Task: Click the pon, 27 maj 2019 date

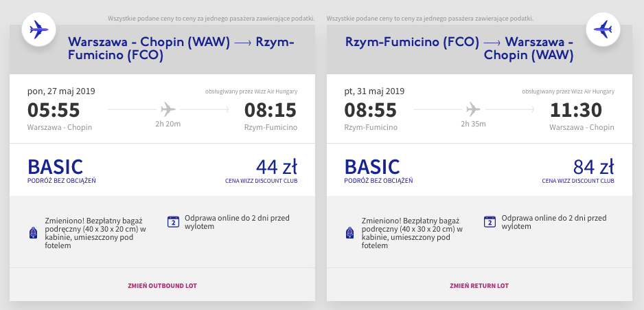Action: pos(61,91)
